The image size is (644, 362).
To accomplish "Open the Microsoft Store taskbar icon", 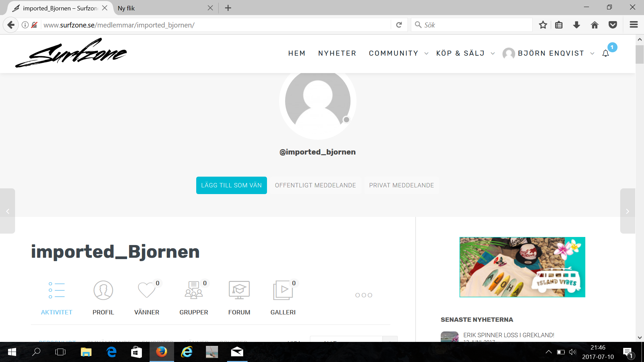I will tap(137, 352).
